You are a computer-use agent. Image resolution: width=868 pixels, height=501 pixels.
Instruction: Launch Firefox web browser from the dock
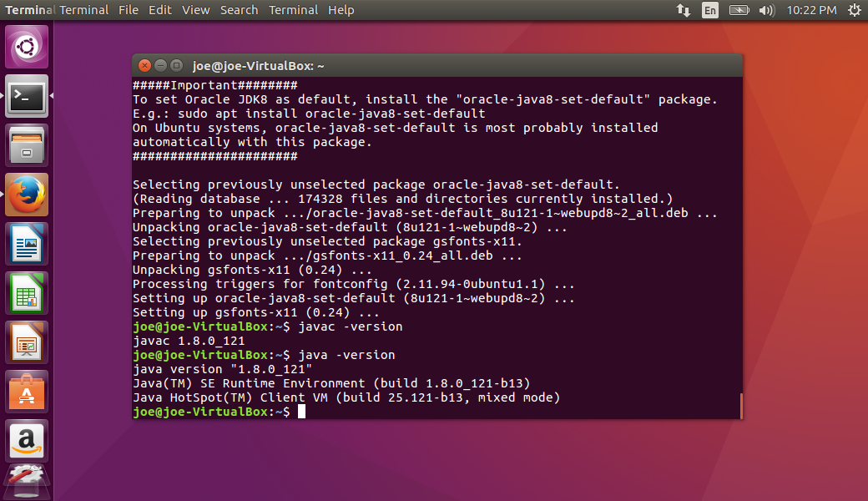point(27,195)
